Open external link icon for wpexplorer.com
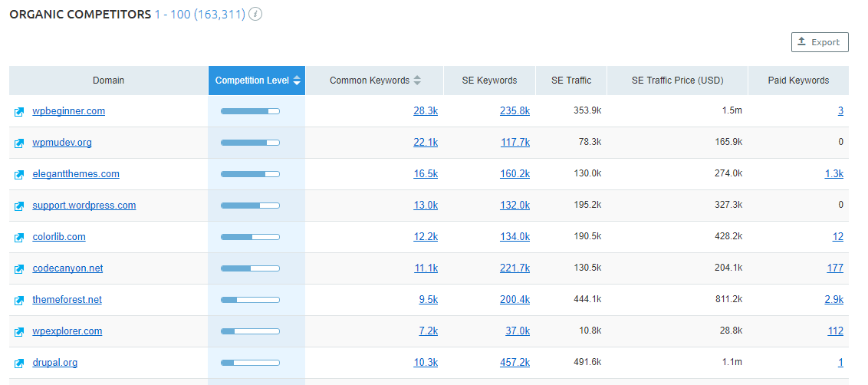868x385 pixels. pos(19,332)
